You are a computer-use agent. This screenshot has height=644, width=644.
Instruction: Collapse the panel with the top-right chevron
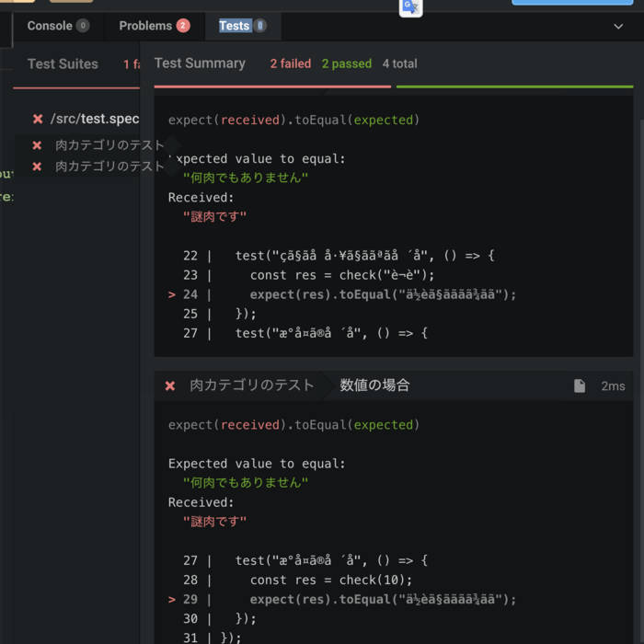point(618,27)
